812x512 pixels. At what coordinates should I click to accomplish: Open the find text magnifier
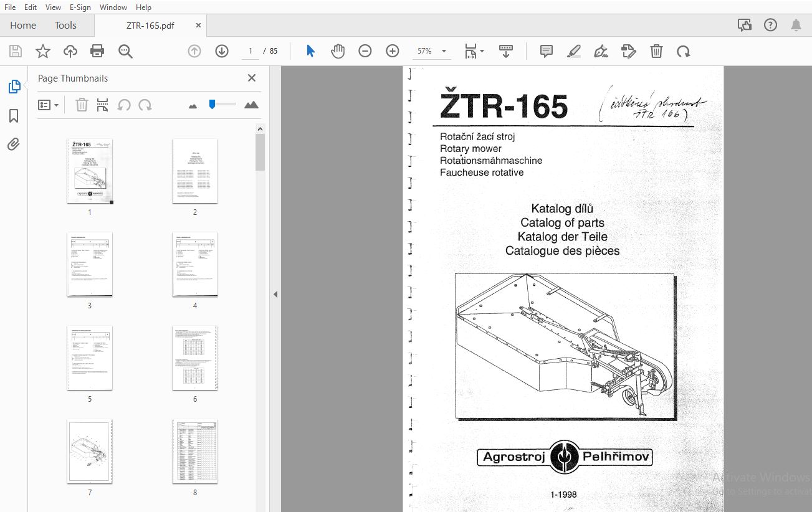[x=125, y=51]
